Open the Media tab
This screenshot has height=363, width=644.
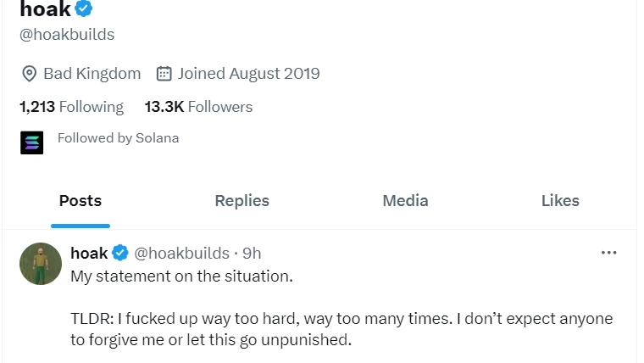point(405,201)
